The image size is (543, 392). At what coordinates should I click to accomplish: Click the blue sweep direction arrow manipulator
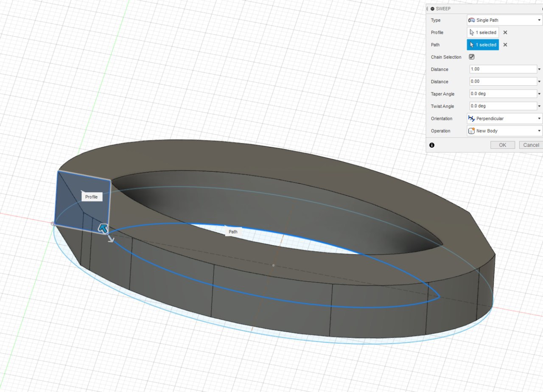point(103,229)
